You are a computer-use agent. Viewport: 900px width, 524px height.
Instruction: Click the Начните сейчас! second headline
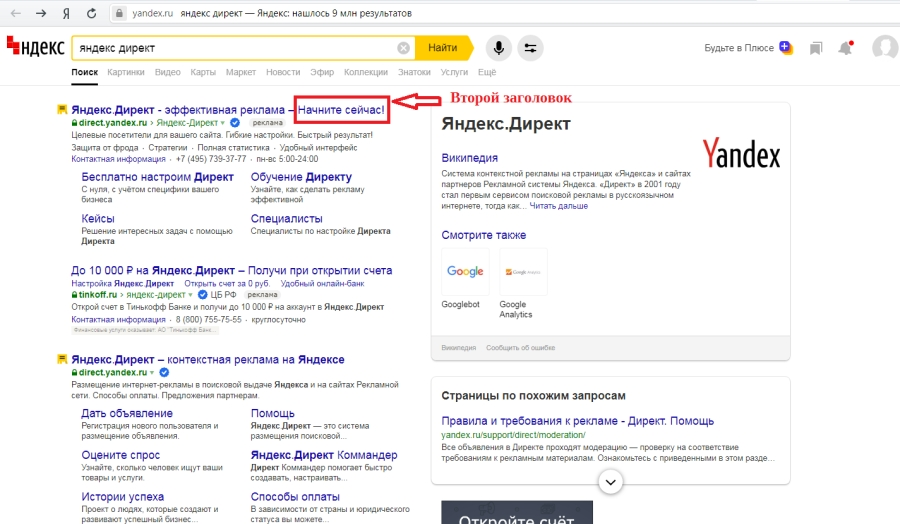pos(341,110)
